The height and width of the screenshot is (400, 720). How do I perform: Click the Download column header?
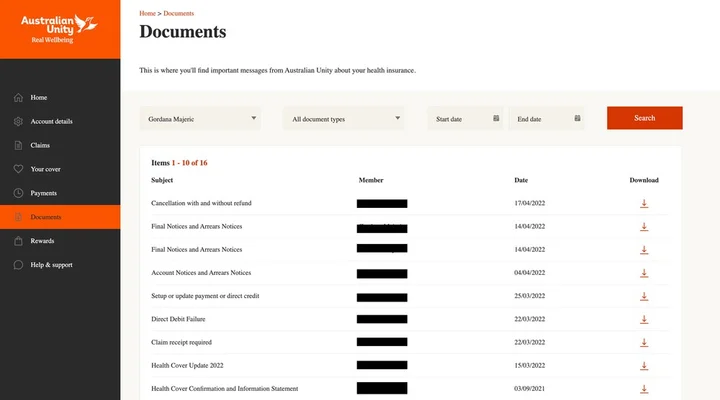[644, 180]
